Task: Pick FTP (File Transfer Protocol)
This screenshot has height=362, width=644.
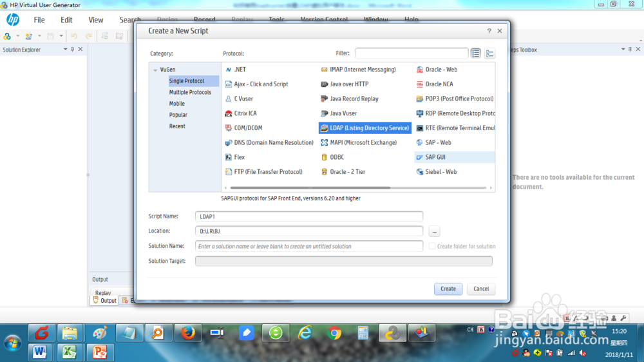Action: click(263, 172)
